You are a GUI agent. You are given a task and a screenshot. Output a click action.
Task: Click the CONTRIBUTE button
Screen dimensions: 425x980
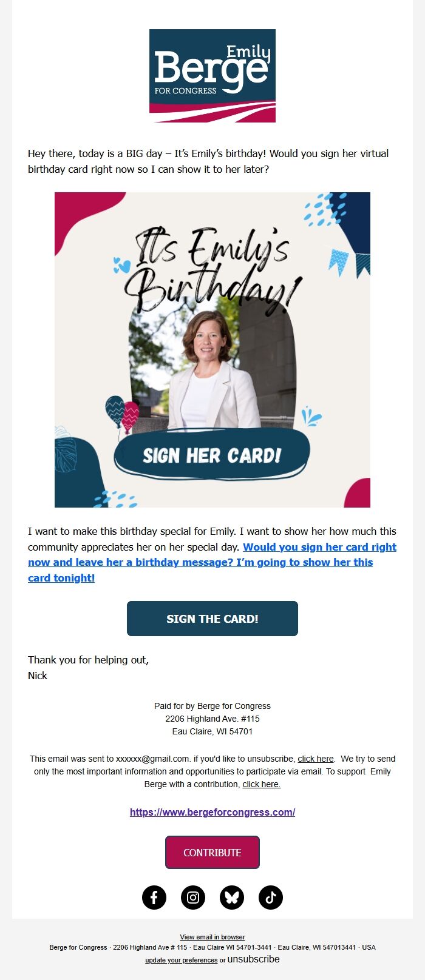click(x=212, y=852)
